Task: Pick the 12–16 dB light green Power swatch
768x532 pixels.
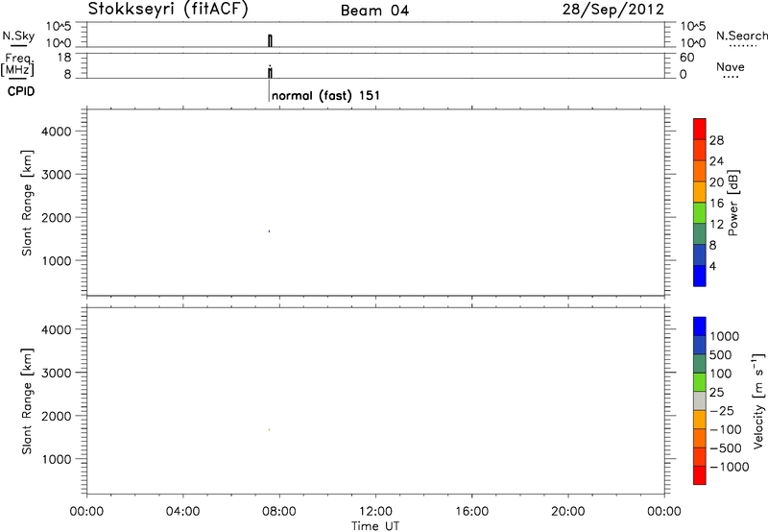Action: (700, 212)
